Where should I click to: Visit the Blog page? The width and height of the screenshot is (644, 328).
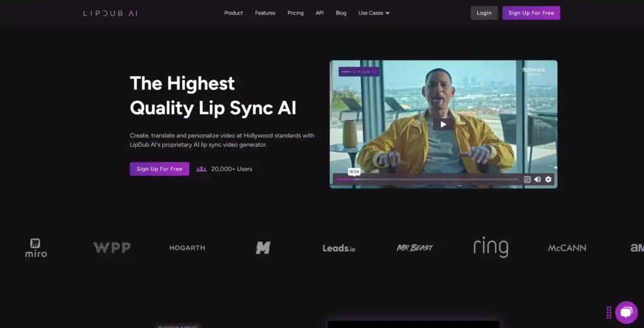341,13
